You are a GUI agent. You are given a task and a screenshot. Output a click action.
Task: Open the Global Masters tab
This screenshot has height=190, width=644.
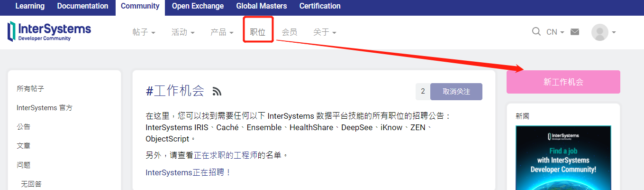click(x=261, y=6)
